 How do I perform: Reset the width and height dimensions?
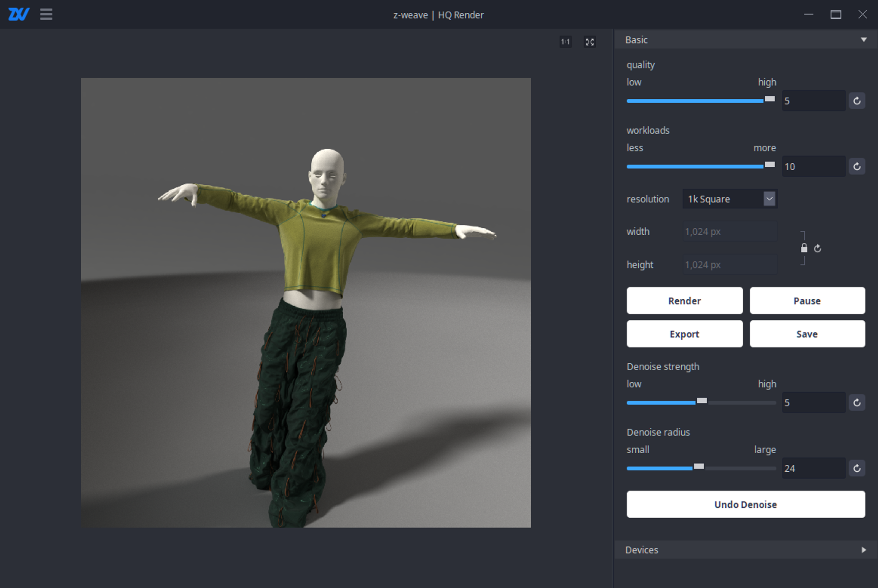[x=817, y=248]
